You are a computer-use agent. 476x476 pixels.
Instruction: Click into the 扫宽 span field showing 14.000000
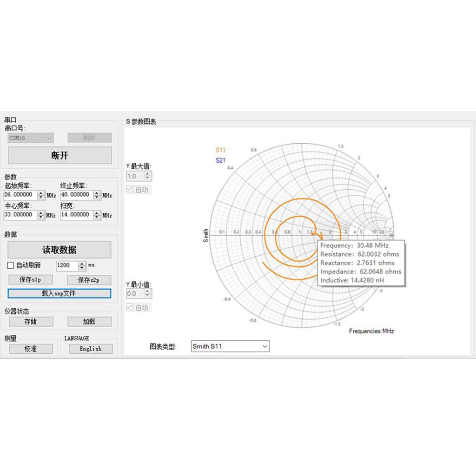pyautogui.click(x=76, y=215)
